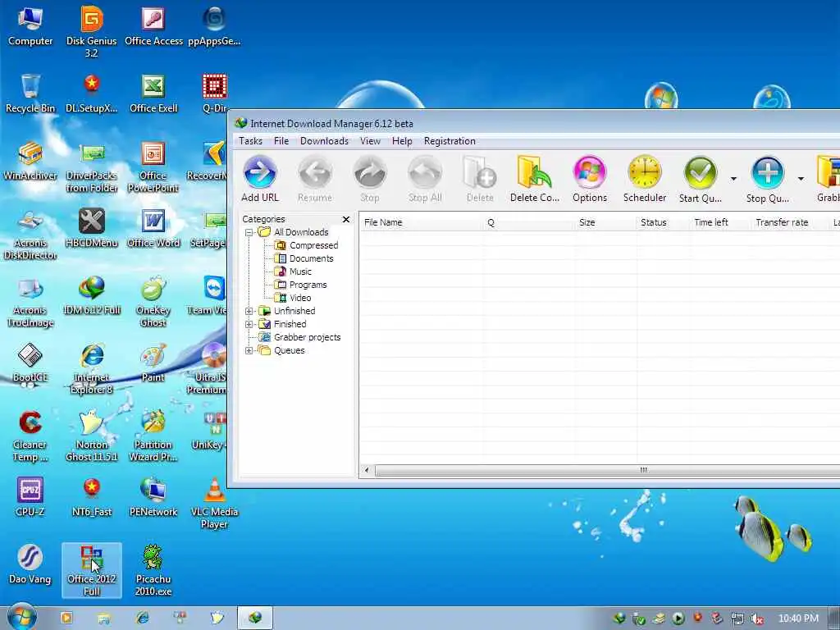Open the Downloads menu
The image size is (840, 630).
click(324, 141)
